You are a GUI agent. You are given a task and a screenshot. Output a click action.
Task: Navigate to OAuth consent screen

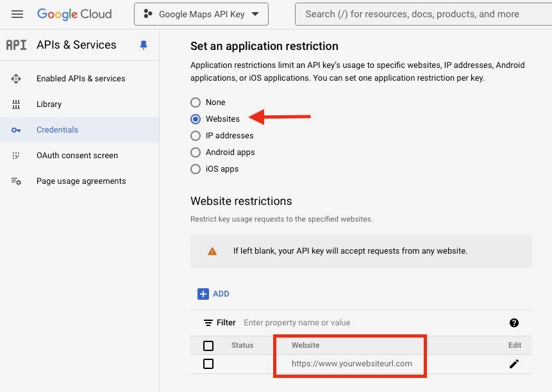(76, 155)
